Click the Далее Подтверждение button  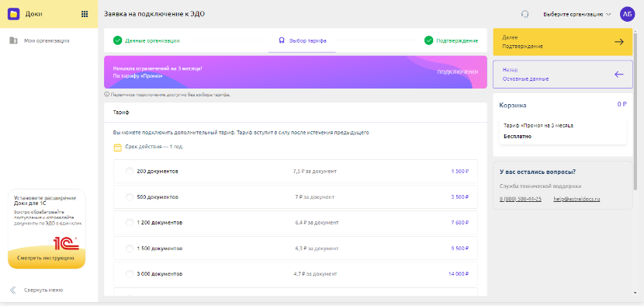(563, 41)
